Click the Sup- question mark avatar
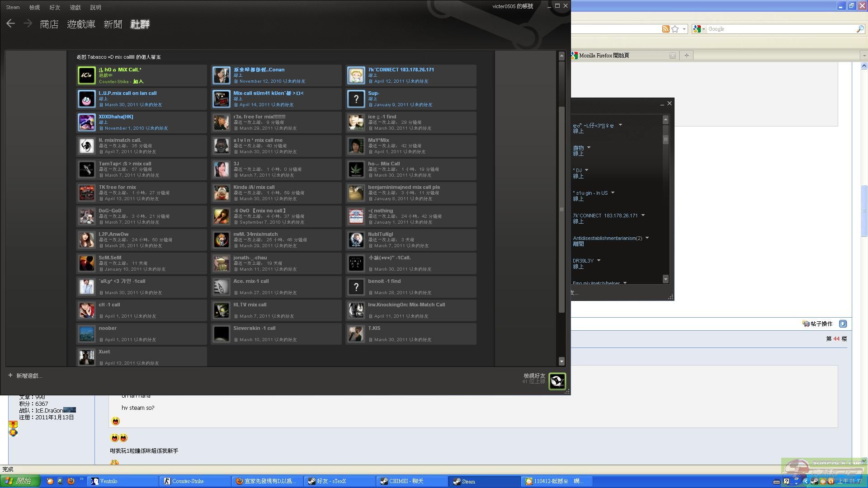868x488 pixels. [x=356, y=99]
